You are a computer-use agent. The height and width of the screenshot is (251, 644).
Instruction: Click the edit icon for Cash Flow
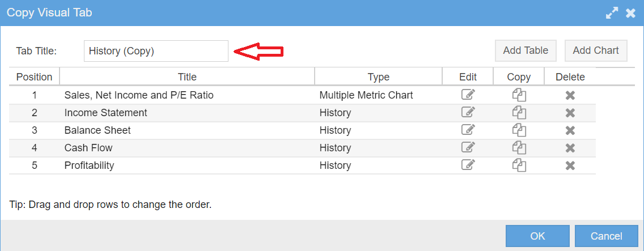point(468,148)
